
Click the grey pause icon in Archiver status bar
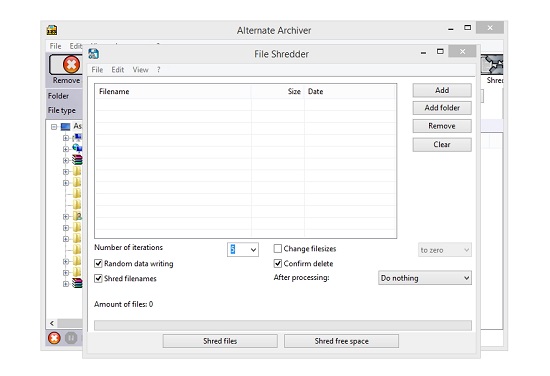[x=71, y=338]
